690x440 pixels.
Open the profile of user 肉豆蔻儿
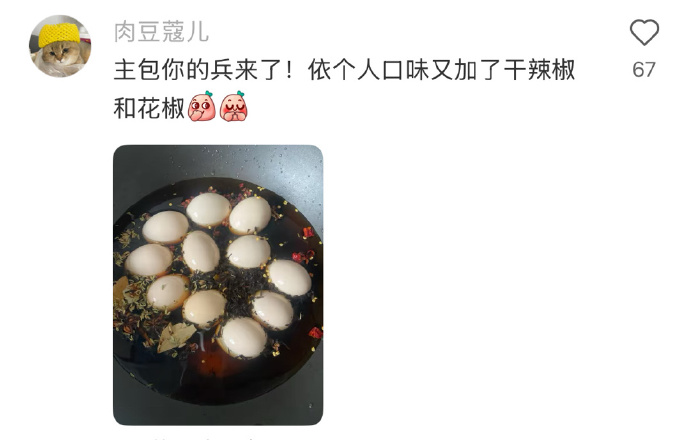161,32
